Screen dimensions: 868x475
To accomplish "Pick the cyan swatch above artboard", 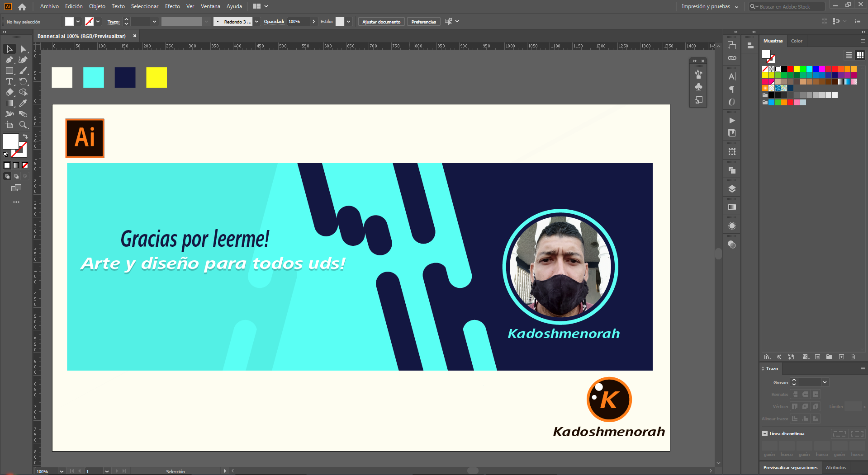I will (94, 77).
